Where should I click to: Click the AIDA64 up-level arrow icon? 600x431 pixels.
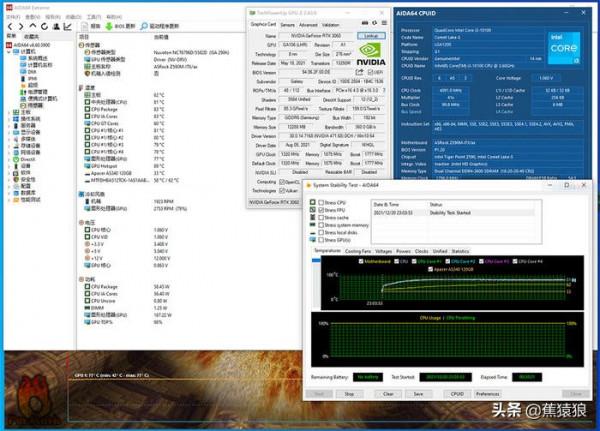[x=33, y=26]
